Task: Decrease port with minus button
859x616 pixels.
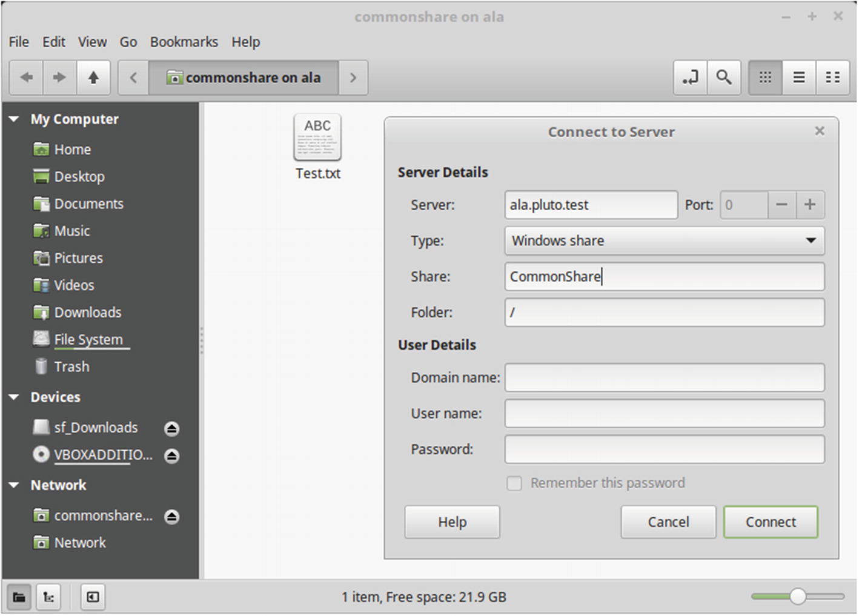Action: coord(782,205)
